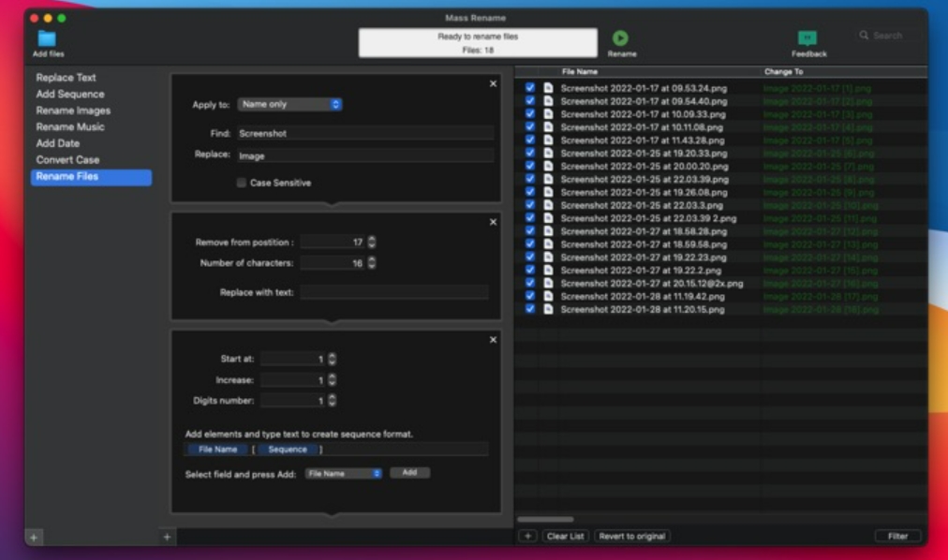Screen dimensions: 948x560
Task: Start renaming with the green Rename button
Action: tap(620, 38)
